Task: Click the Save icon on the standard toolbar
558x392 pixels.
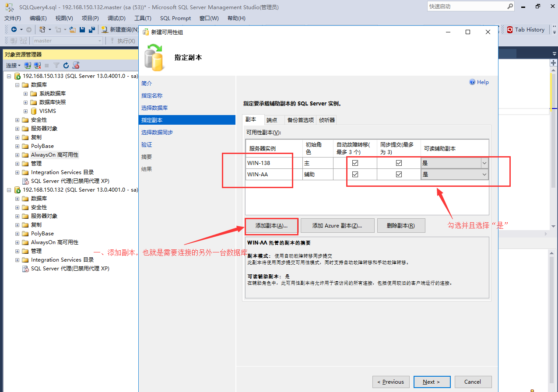Action: coord(83,29)
